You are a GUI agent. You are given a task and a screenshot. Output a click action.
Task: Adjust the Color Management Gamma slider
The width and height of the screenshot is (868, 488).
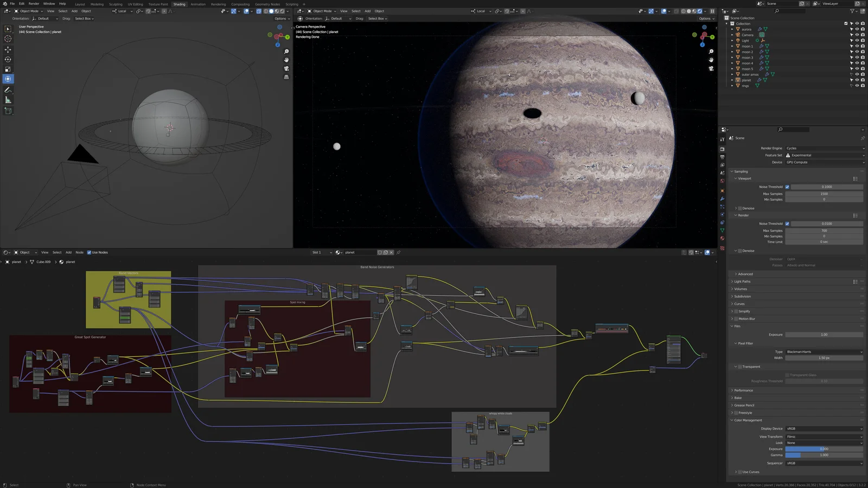[x=824, y=455]
